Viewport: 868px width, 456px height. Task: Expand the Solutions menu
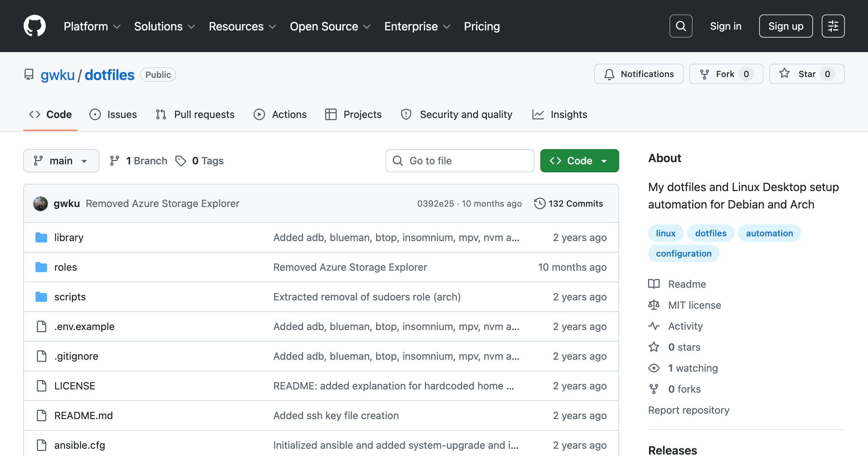[165, 26]
